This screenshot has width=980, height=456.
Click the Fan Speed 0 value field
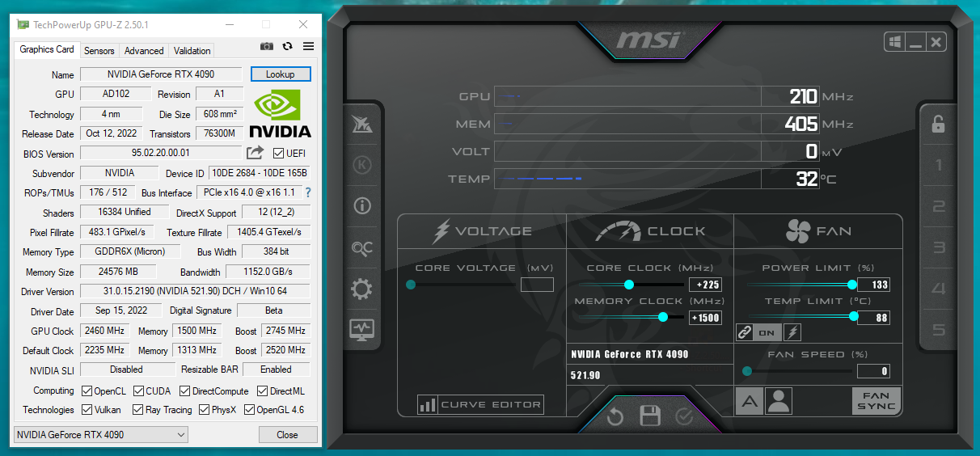tap(873, 372)
